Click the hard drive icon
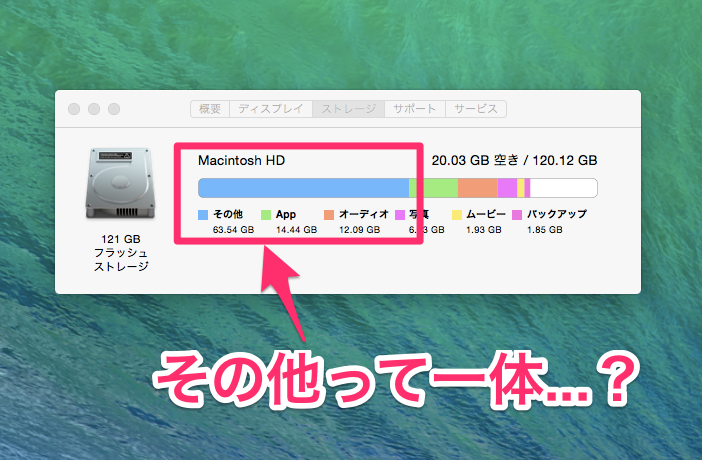This screenshot has width=702, height=460. (x=120, y=184)
